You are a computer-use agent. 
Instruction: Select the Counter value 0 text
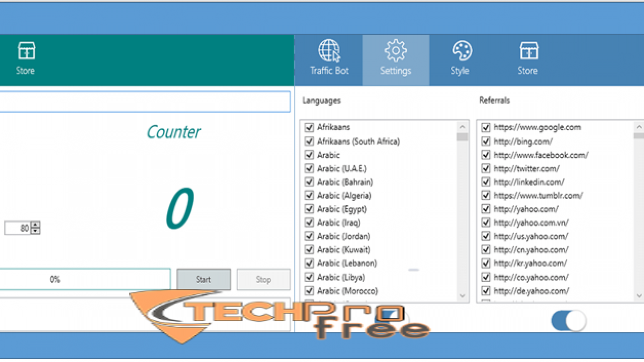[180, 209]
